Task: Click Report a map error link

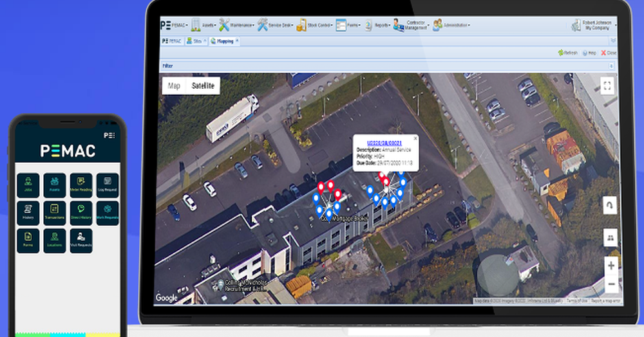Action: tap(606, 301)
